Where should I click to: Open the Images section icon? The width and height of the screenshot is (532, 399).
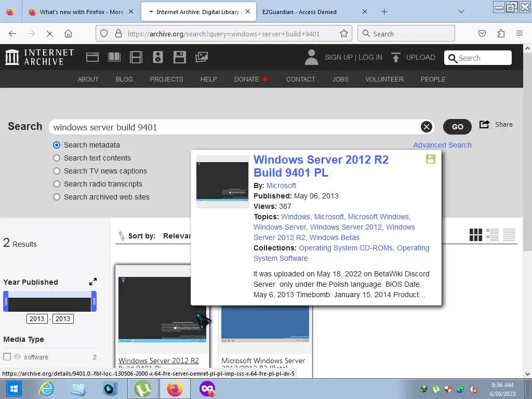[x=202, y=57]
